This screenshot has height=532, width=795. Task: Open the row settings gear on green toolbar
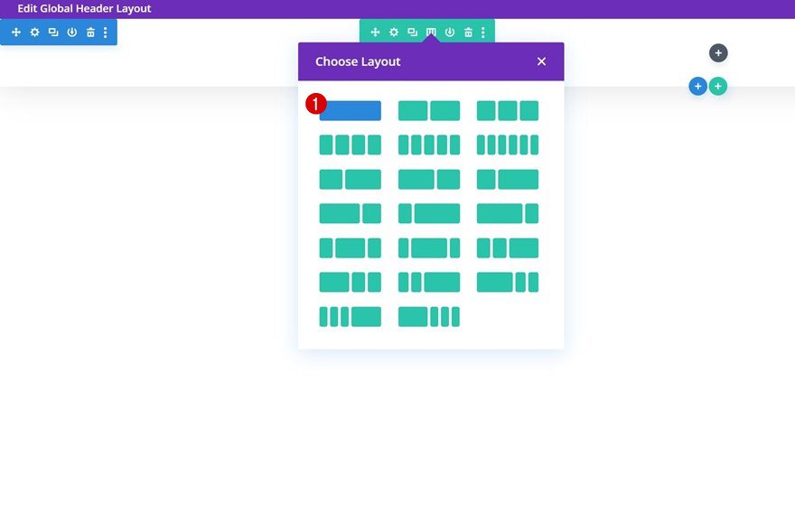click(393, 32)
